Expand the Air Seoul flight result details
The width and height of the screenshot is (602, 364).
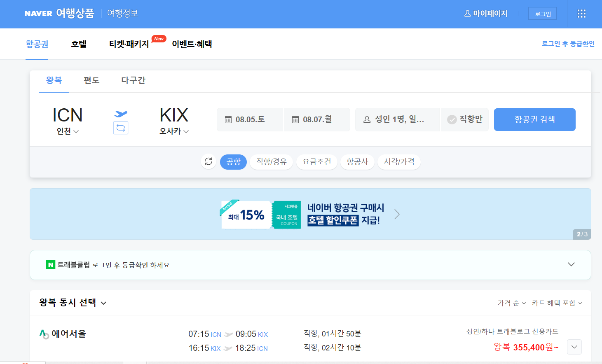(x=574, y=347)
